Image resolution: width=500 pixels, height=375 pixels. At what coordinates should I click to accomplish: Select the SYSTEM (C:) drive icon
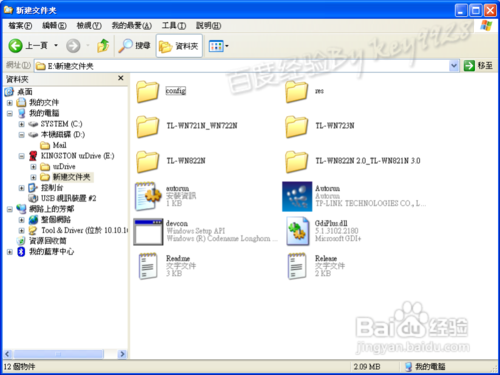pyautogui.click(x=33, y=124)
